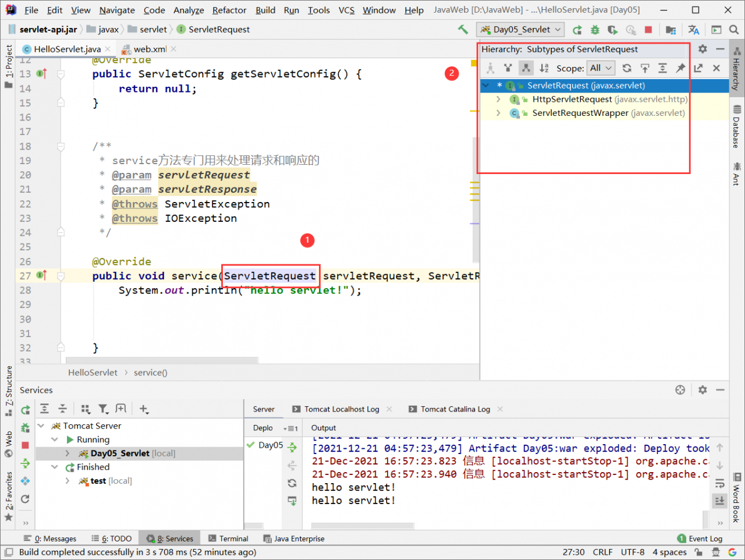Click Deploy All in the Services sidebar

pyautogui.click(x=25, y=463)
